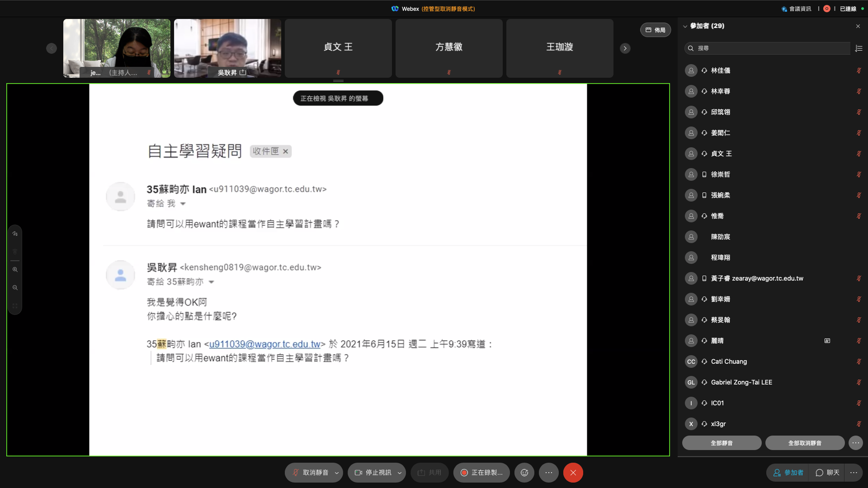This screenshot has height=488, width=868.
Task: Click the zoom out magnifier icon
Action: [15, 288]
